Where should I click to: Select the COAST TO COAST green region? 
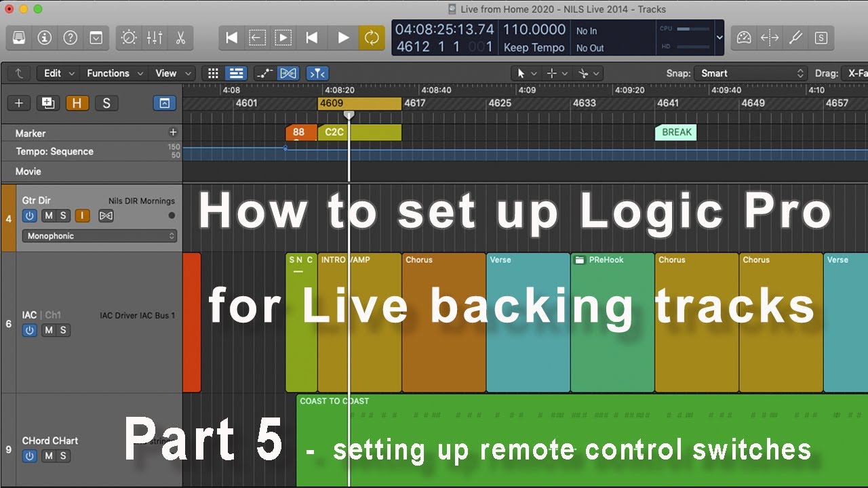(x=582, y=441)
